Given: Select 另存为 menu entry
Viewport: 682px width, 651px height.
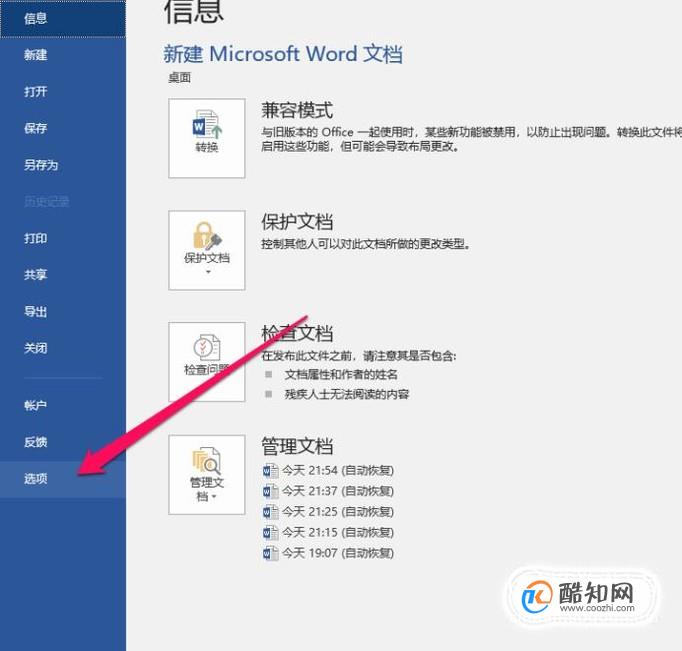Looking at the screenshot, I should pyautogui.click(x=63, y=165).
